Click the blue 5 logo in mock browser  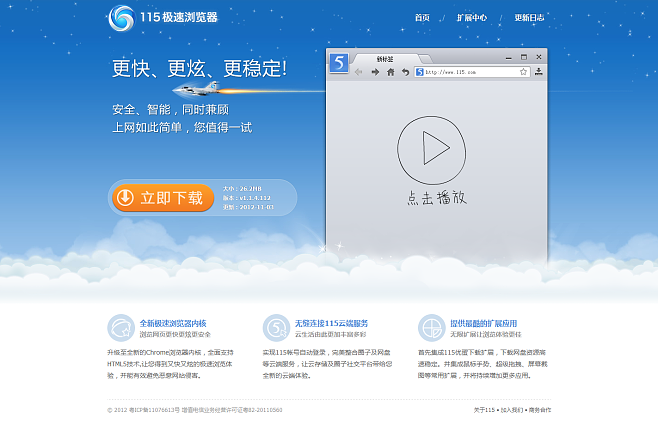pyautogui.click(x=339, y=63)
